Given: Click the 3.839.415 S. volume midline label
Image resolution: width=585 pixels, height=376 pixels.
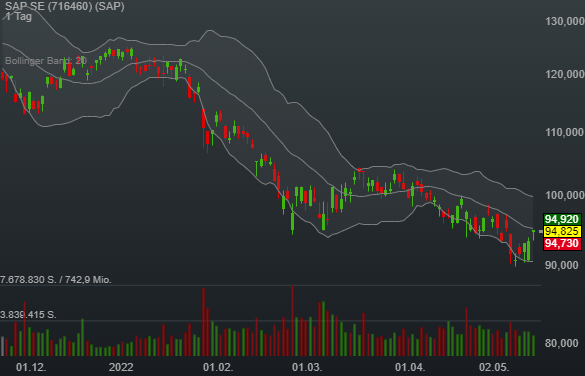Looking at the screenshot, I should 28,314.
